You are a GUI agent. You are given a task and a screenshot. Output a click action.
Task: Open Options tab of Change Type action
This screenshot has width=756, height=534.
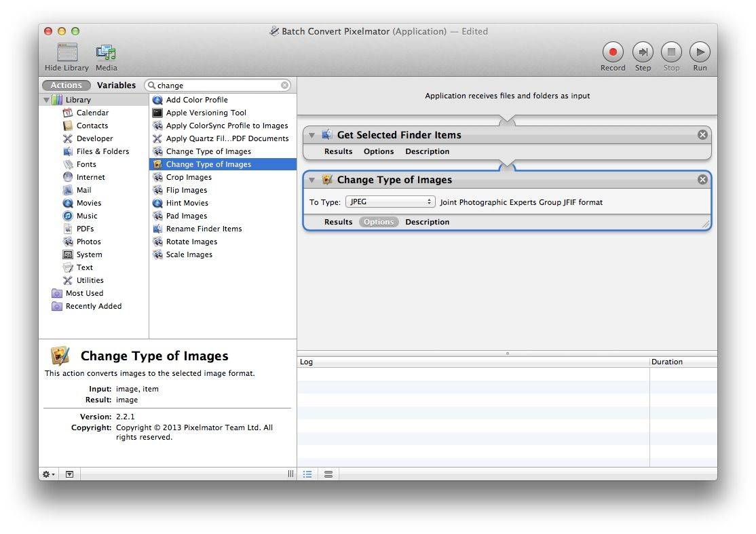[379, 222]
